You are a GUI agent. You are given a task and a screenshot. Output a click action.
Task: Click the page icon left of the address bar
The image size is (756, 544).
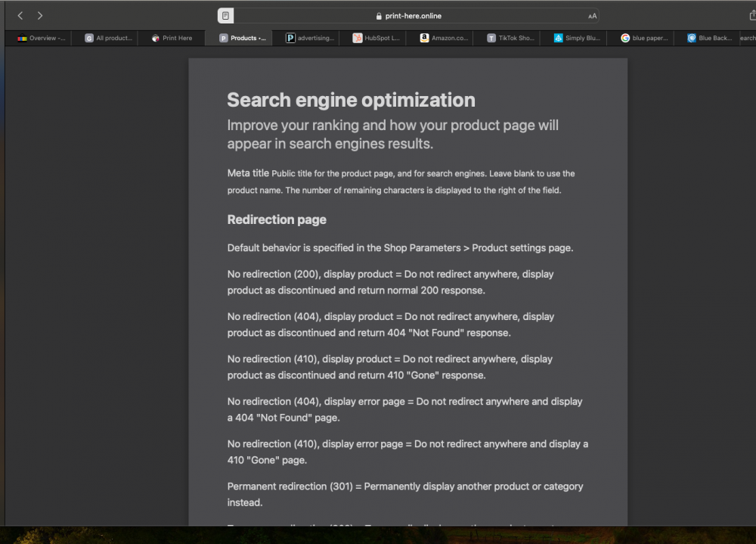coord(225,15)
